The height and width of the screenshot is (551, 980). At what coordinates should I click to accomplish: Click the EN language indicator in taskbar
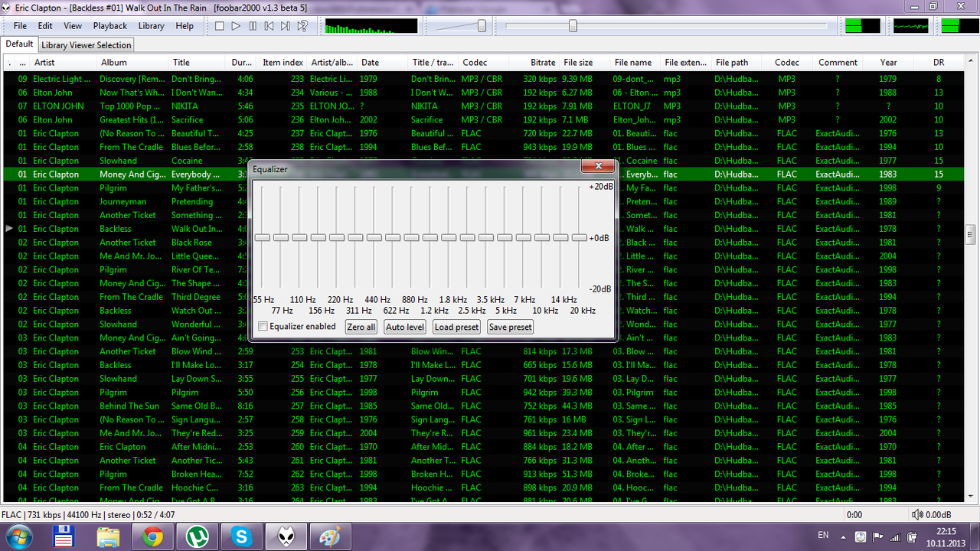[824, 535]
